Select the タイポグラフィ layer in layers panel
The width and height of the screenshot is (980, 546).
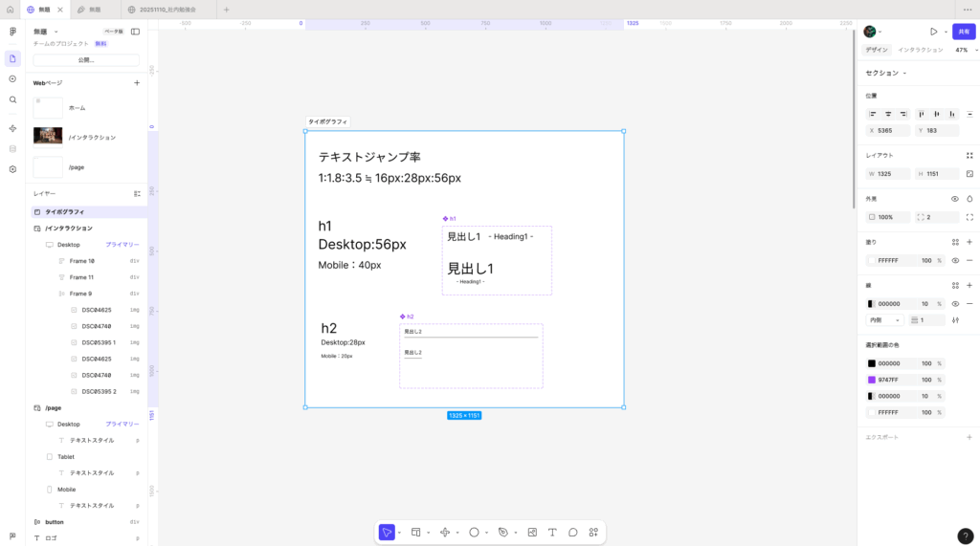click(x=65, y=211)
